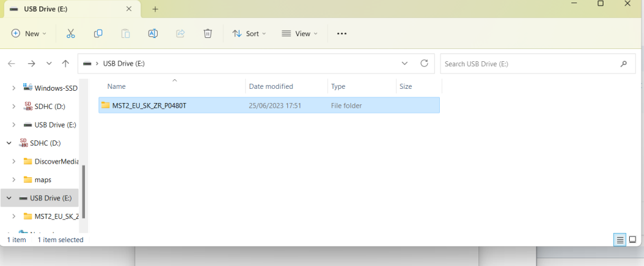Go up one folder level
This screenshot has height=266, width=644.
[x=65, y=64]
